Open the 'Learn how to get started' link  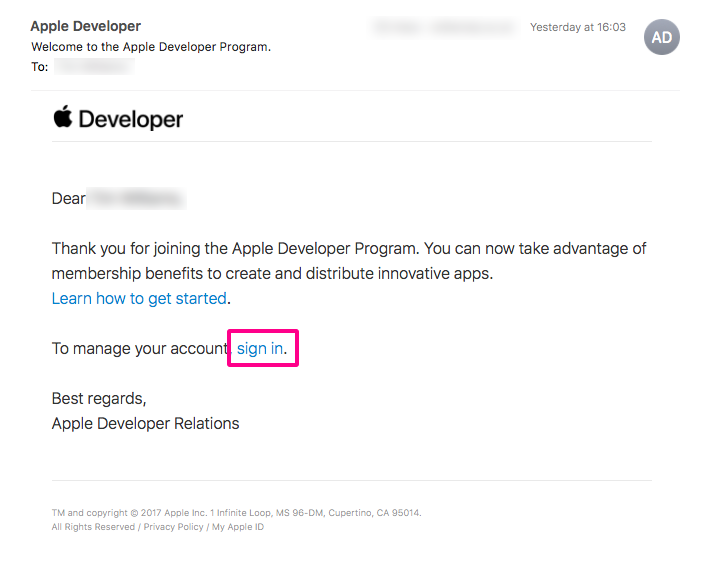[139, 298]
